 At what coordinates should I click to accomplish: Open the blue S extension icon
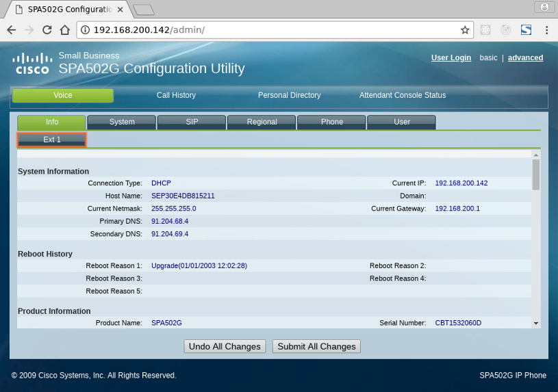(526, 30)
